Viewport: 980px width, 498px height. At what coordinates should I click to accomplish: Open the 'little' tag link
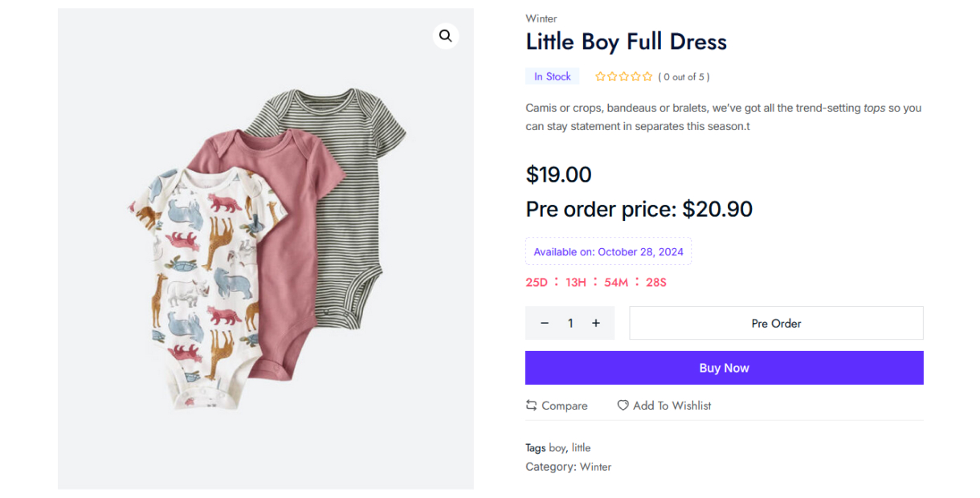581,448
